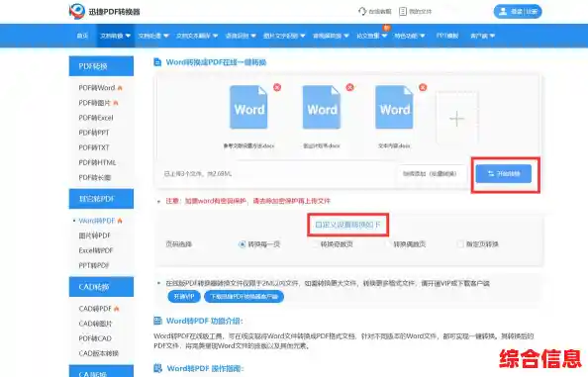Image resolution: width=588 pixels, height=377 pixels.
Task: Click the 迅捷PDF转换器 logo icon
Action: point(77,11)
